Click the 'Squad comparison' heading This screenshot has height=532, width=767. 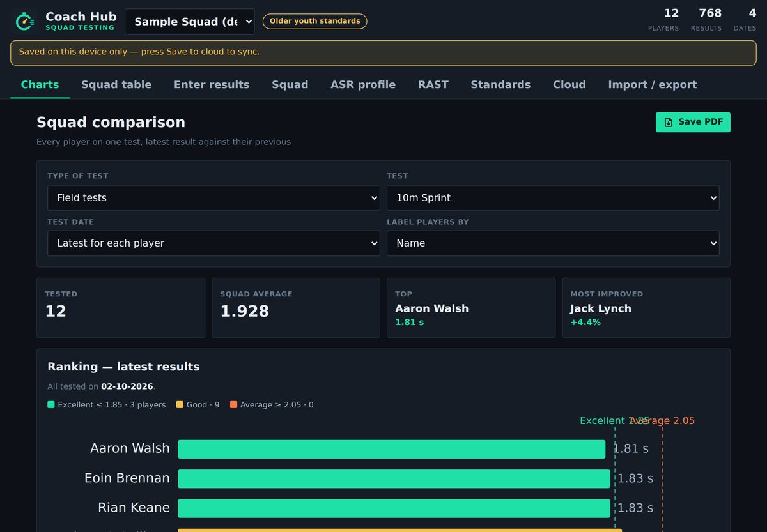coord(111,123)
